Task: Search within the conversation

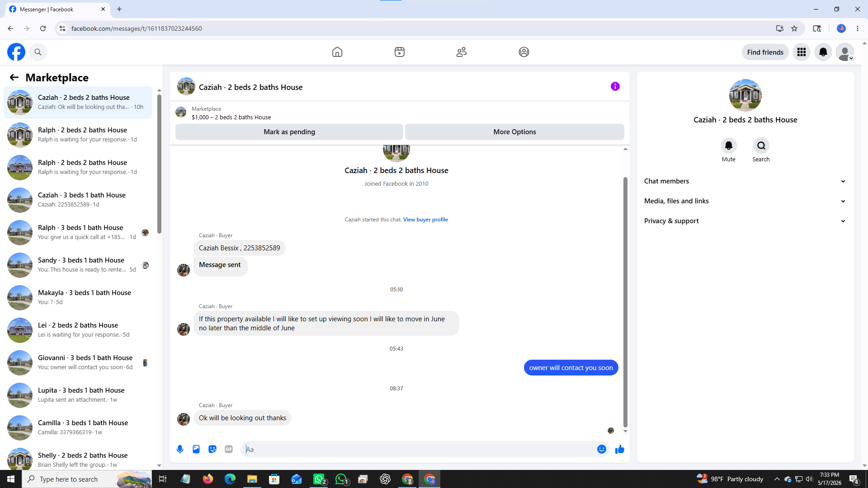Action: (761, 145)
